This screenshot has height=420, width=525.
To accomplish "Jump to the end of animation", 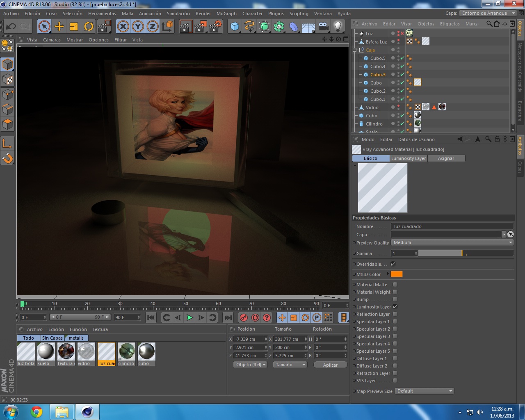I will coord(228,317).
